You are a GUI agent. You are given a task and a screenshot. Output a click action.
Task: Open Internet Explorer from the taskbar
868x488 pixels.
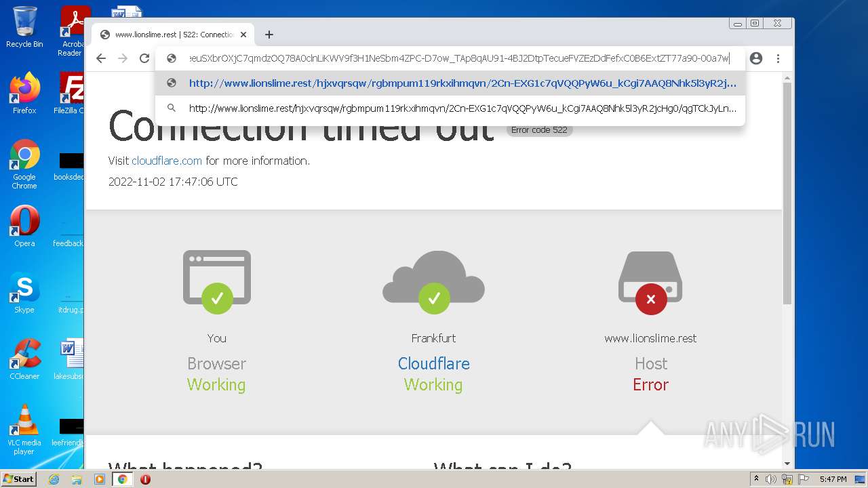54,479
